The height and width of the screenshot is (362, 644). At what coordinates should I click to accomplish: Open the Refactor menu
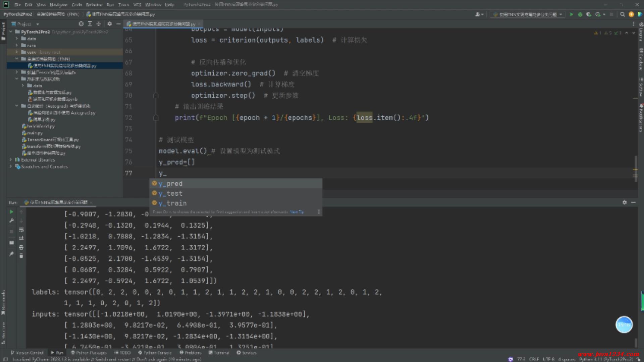[94, 5]
